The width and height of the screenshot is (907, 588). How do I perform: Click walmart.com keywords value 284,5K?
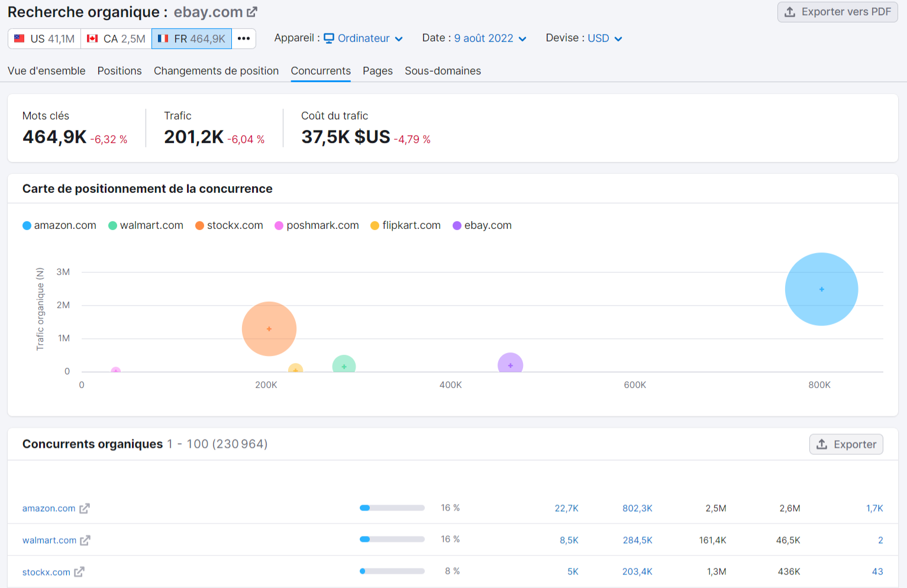(x=637, y=540)
